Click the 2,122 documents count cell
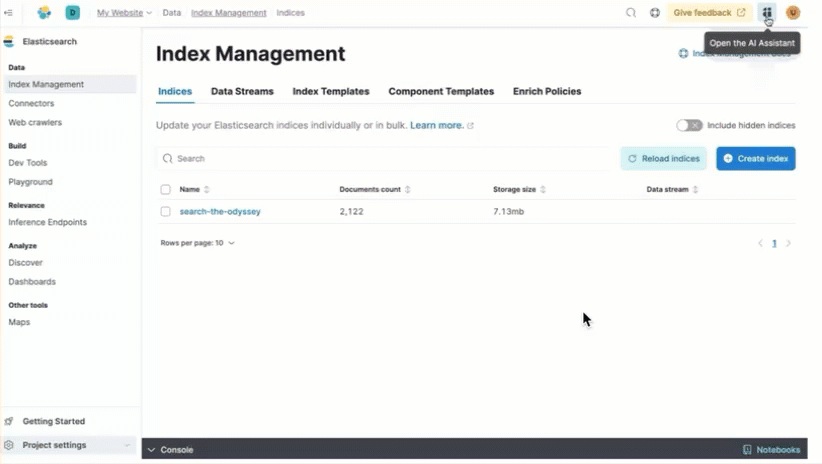This screenshot has height=464, width=822. 351,211
